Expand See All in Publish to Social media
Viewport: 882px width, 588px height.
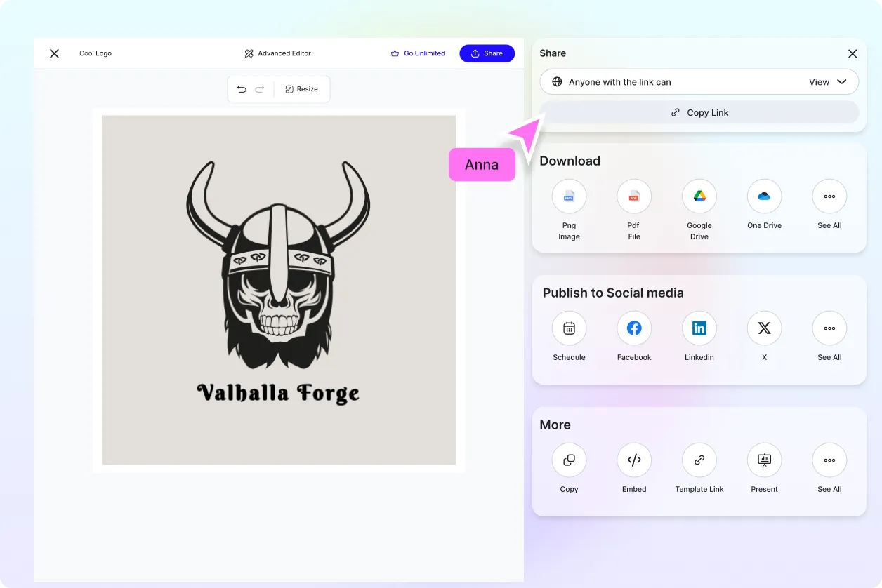pos(829,328)
